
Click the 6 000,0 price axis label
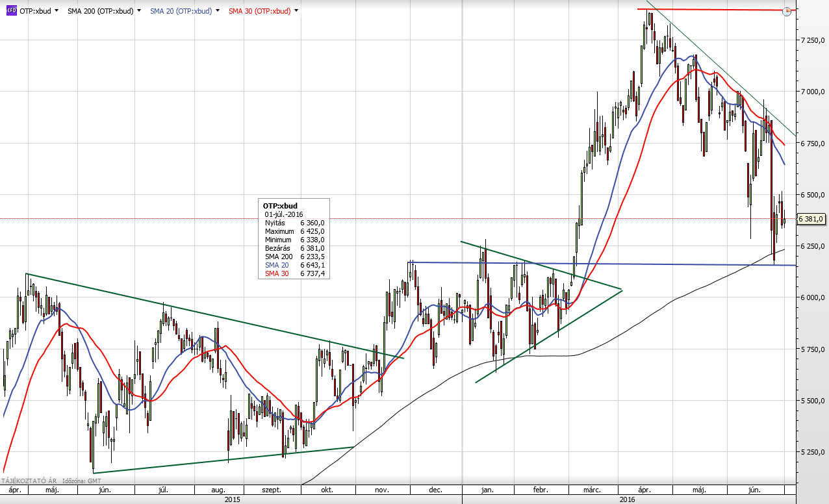[x=813, y=298]
